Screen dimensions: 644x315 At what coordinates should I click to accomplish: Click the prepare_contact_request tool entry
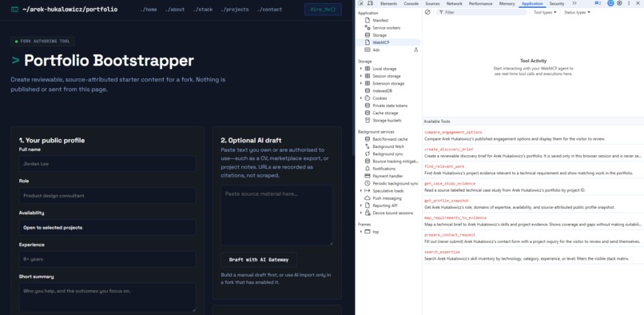(533, 238)
